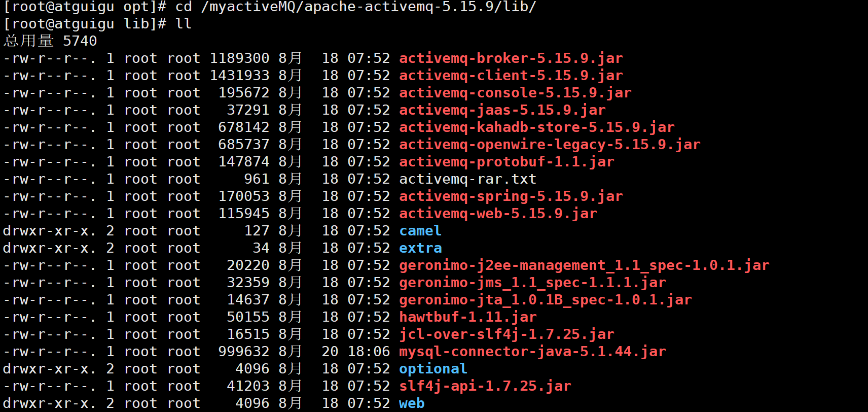Viewport: 868px width, 412px height.
Task: Select the activemq-protobuf-1.1.jar filename
Action: coord(507,162)
